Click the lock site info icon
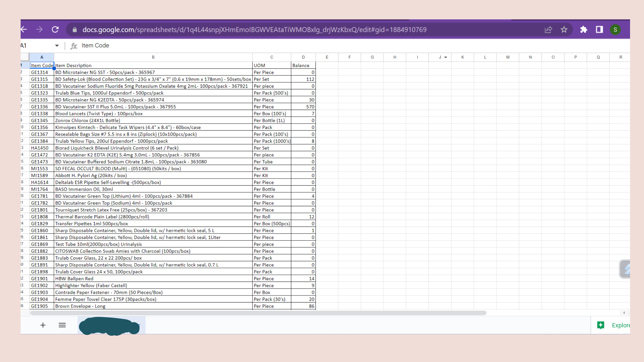Screen dimensions: 644x362 [x=75, y=30]
